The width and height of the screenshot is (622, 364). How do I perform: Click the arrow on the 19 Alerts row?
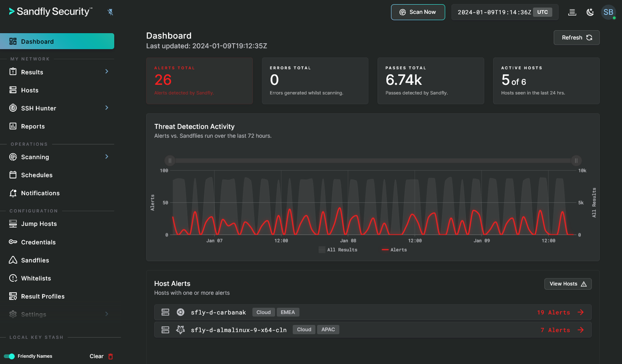click(581, 312)
